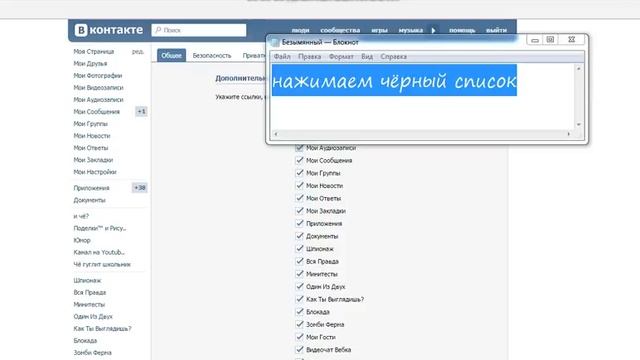Viewport: 640px width, 360px height.
Task: Click the VKontakte logo
Action: [x=109, y=30]
